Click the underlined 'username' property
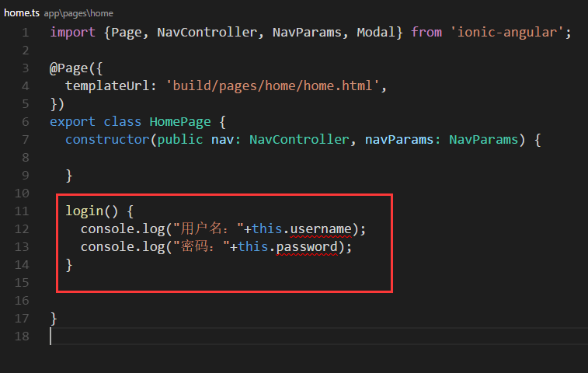Screen dimensions: 588x373 point(321,229)
